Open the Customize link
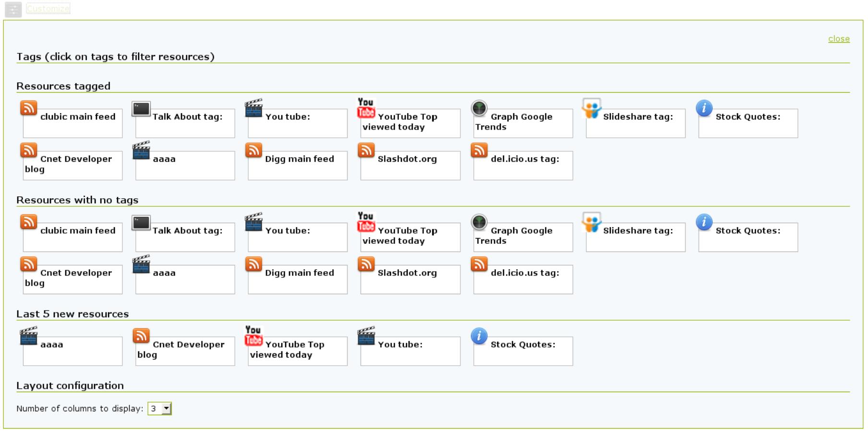The height and width of the screenshot is (431, 868). tap(48, 9)
